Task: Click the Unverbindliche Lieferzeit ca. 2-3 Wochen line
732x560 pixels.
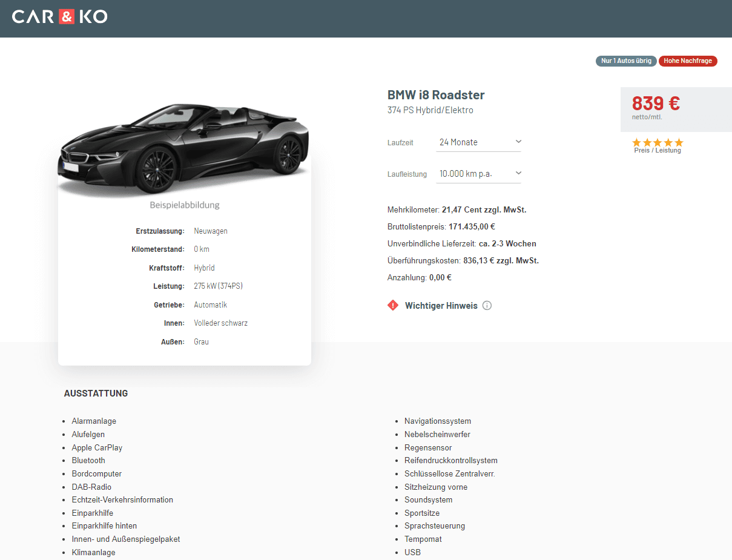Action: tap(462, 244)
